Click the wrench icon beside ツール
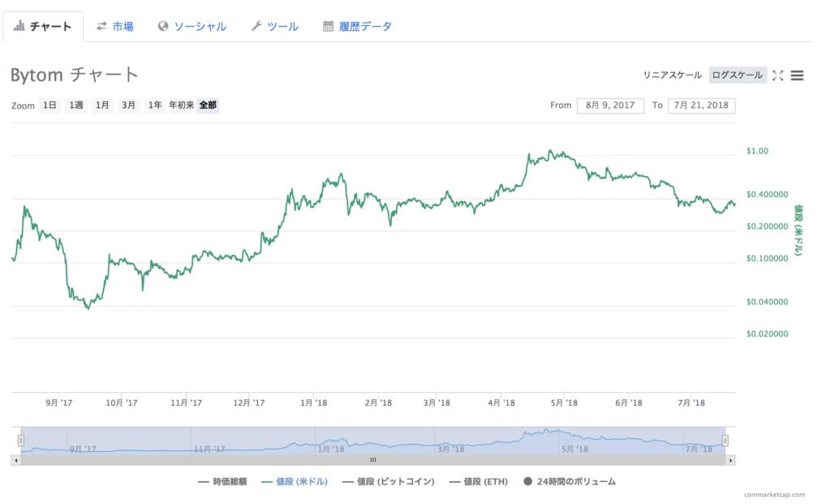The image size is (831, 504). pyautogui.click(x=256, y=25)
